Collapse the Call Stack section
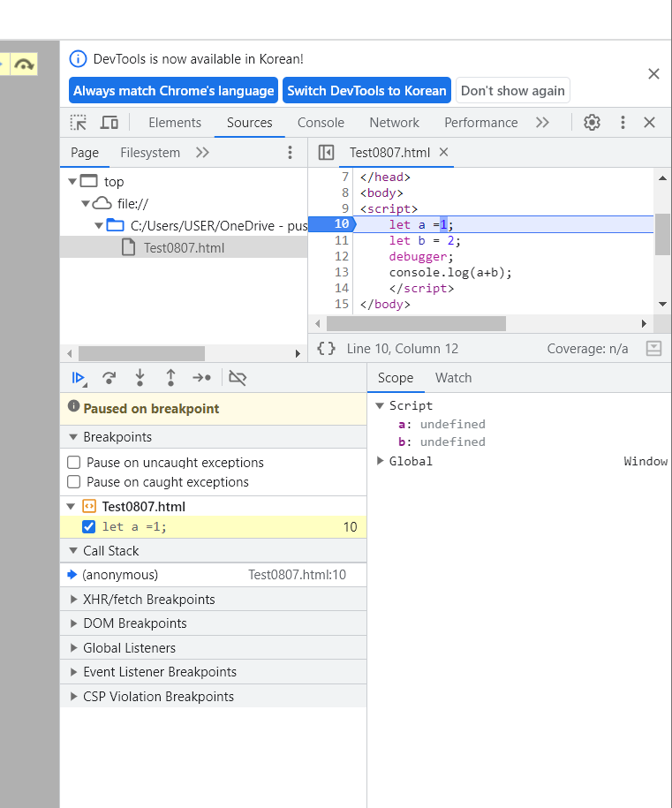 pos(73,550)
